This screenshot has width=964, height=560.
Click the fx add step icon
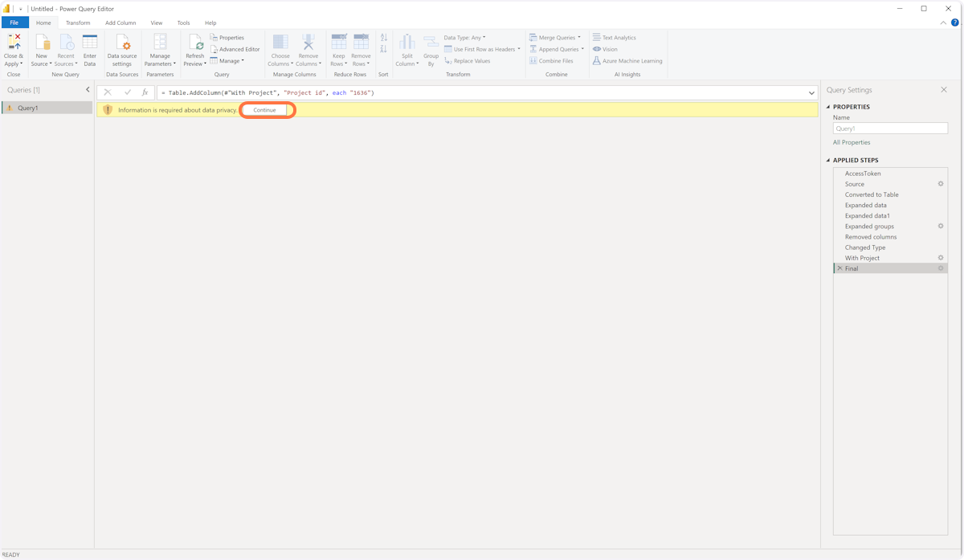(145, 92)
